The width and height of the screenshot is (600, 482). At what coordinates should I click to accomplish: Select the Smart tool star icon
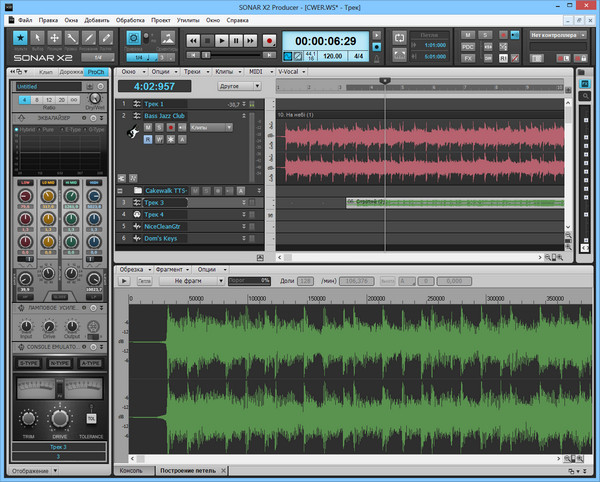tap(20, 38)
